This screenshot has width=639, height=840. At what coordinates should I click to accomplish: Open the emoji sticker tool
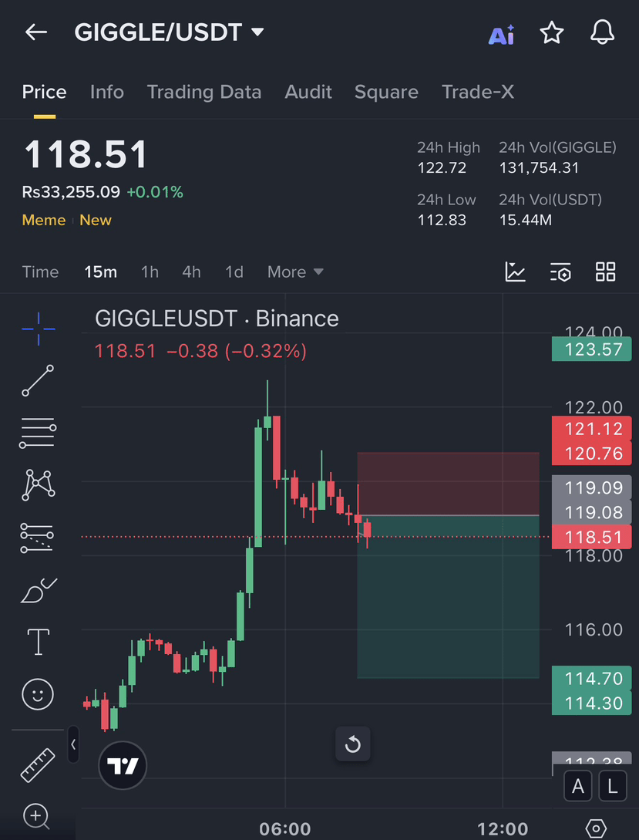pyautogui.click(x=38, y=695)
